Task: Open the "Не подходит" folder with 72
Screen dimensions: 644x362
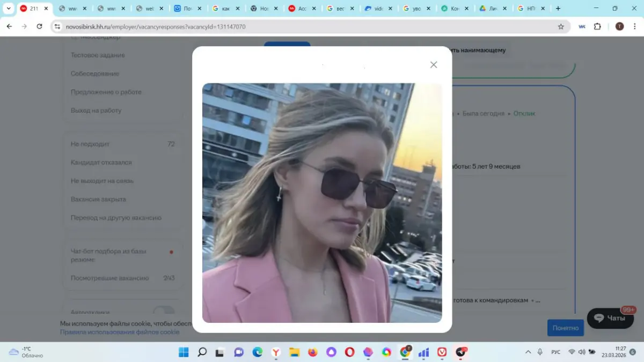Action: pyautogui.click(x=123, y=144)
